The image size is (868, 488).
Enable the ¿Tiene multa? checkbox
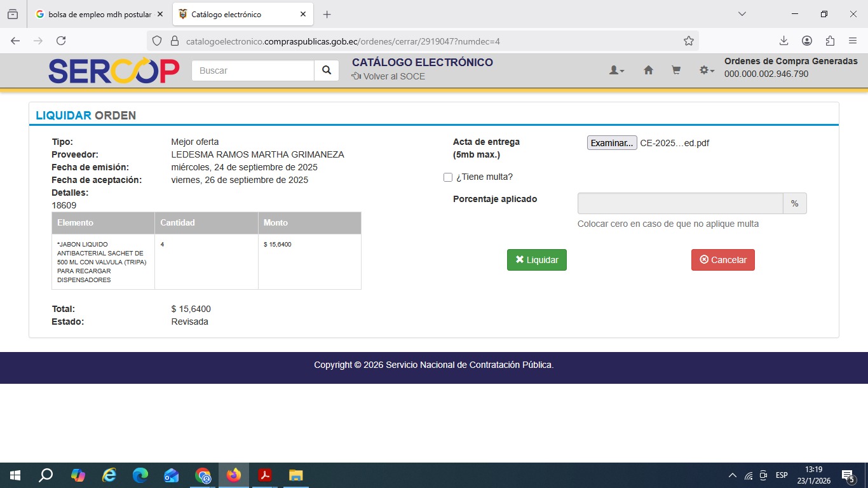[448, 177]
